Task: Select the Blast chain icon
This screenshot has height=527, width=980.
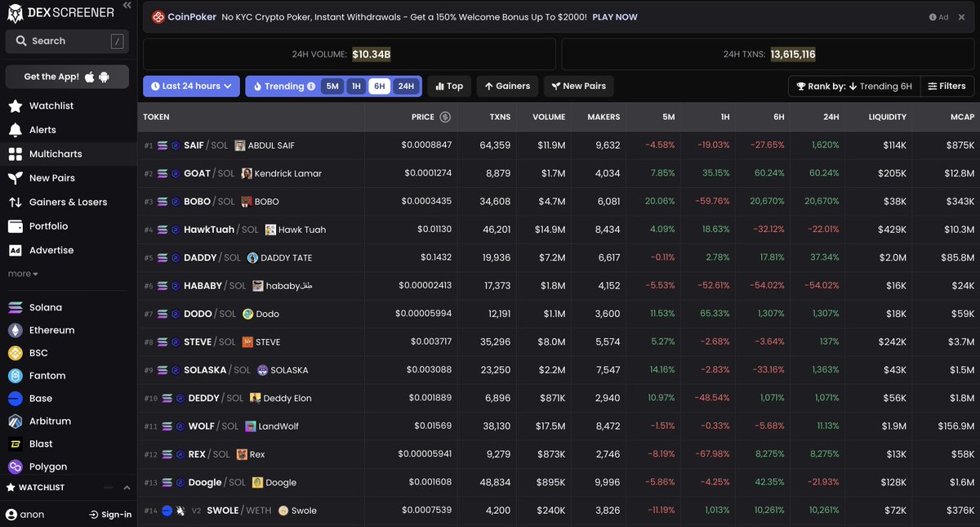Action: tap(15, 444)
